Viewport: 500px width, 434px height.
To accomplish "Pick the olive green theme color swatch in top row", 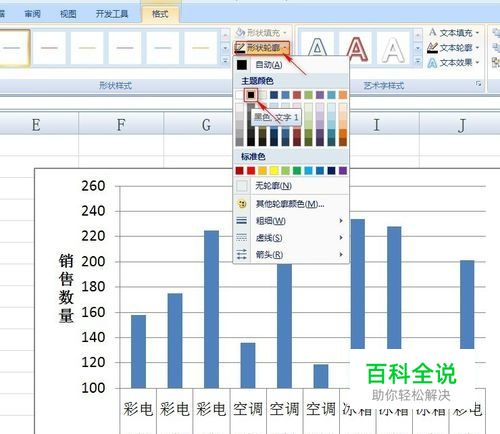I will click(308, 95).
